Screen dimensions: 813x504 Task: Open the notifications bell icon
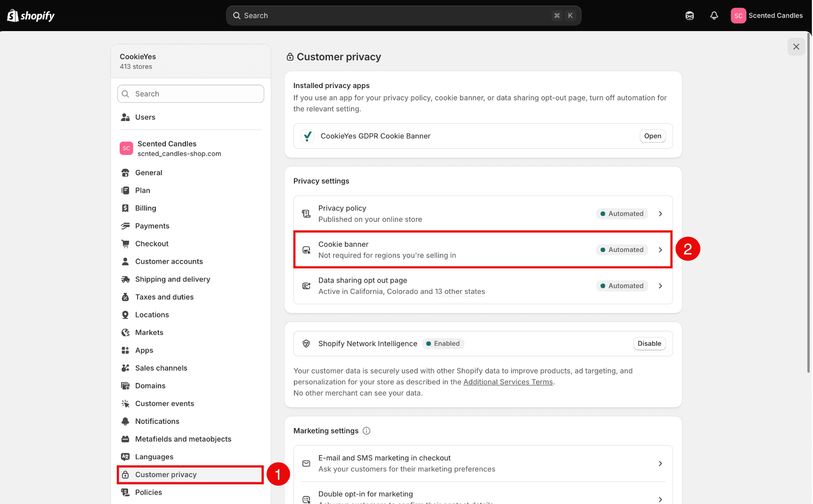pyautogui.click(x=714, y=16)
